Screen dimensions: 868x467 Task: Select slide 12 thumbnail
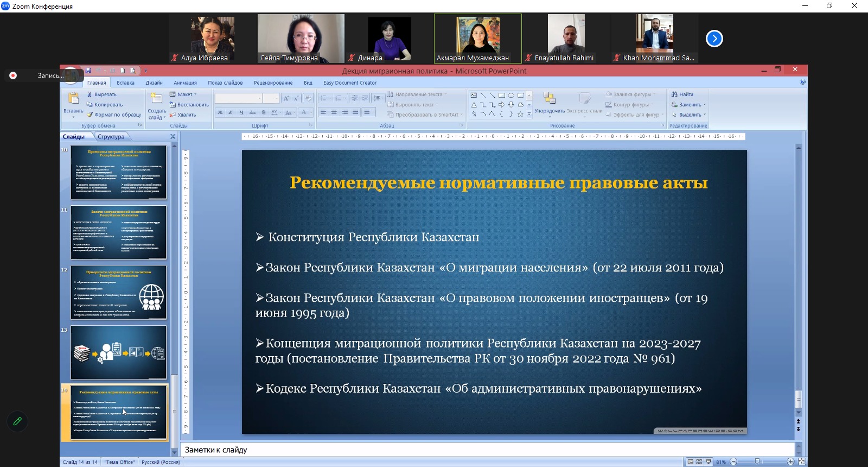(119, 293)
